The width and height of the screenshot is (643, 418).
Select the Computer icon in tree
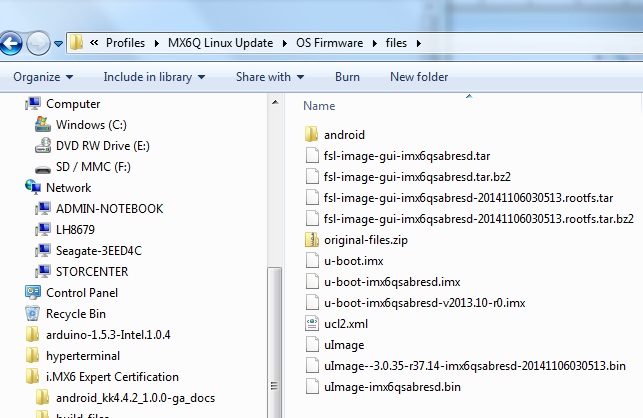pos(33,103)
